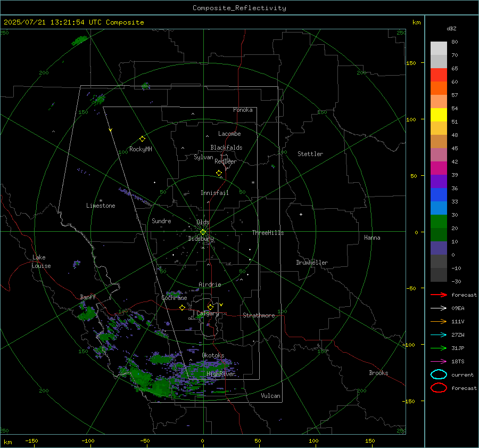
Task: Click the Brooks town label
Action: [378, 373]
